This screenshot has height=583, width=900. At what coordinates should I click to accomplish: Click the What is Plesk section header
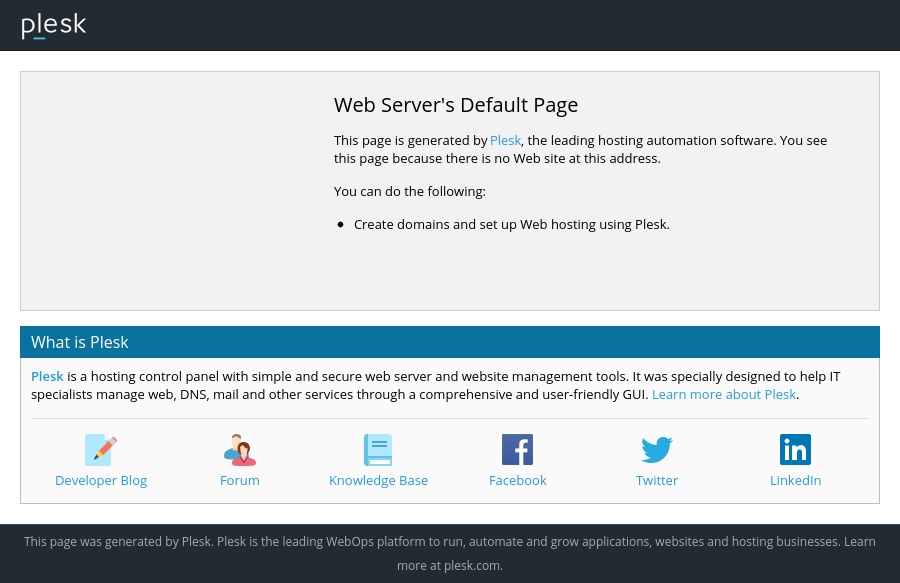pyautogui.click(x=80, y=342)
